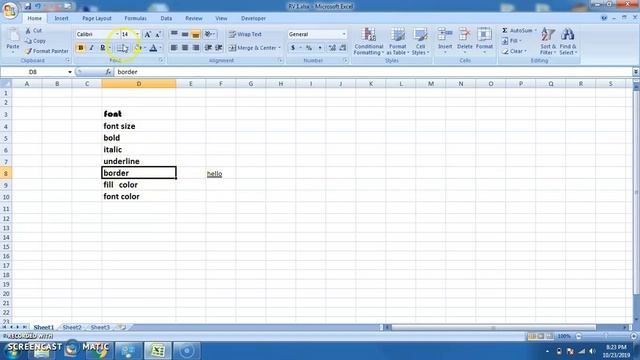Screen dimensions: 640x360
Task: Set Bottom Align vertical alignment
Action: (196, 34)
